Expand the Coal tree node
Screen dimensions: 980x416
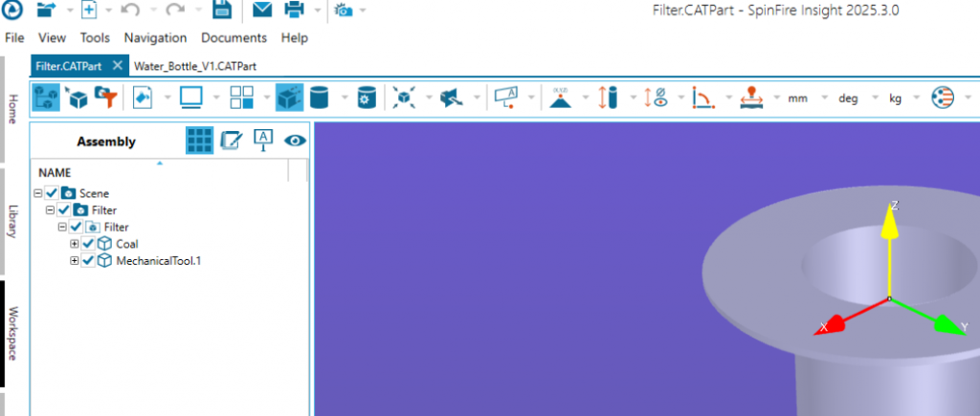point(75,244)
